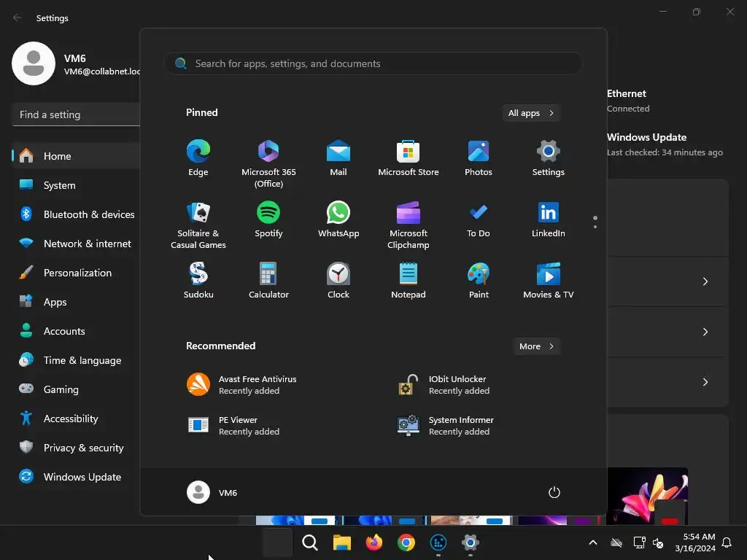Show More recommended items
The height and width of the screenshot is (560, 747).
(536, 346)
